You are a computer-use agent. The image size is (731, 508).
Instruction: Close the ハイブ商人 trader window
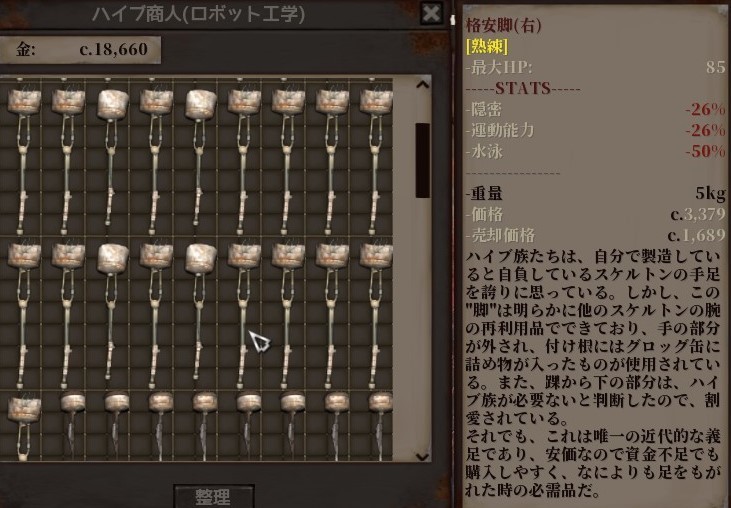click(x=431, y=13)
